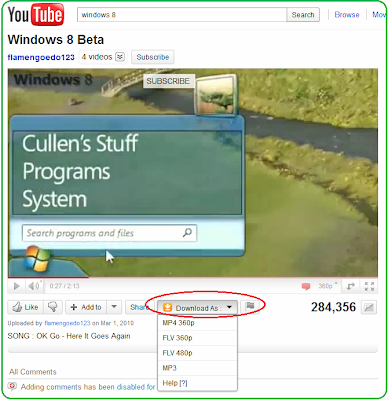Toggle annotations with red speech bubble icon

point(306,286)
